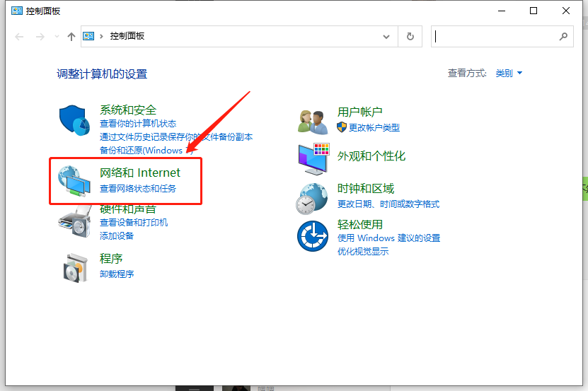Click the search magnifier icon
Viewport: 588px width, 391px height.
pyautogui.click(x=563, y=36)
